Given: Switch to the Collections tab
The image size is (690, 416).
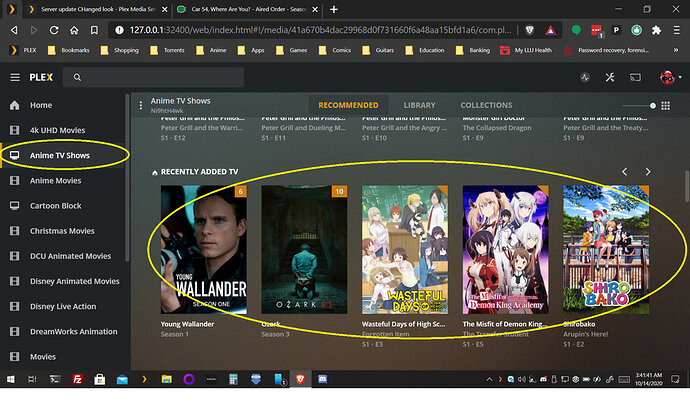Looking at the screenshot, I should (x=486, y=105).
